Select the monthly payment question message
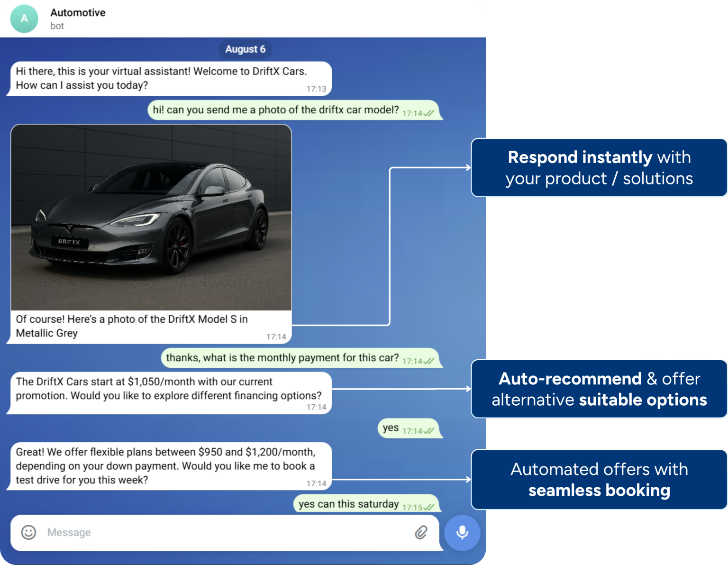 click(282, 358)
